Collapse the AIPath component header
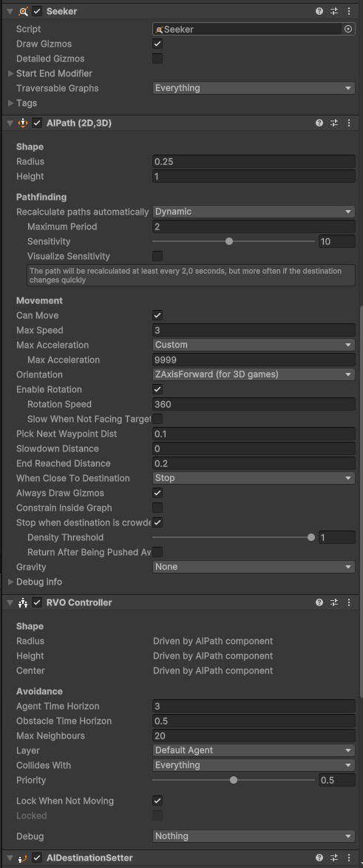 pos(10,123)
